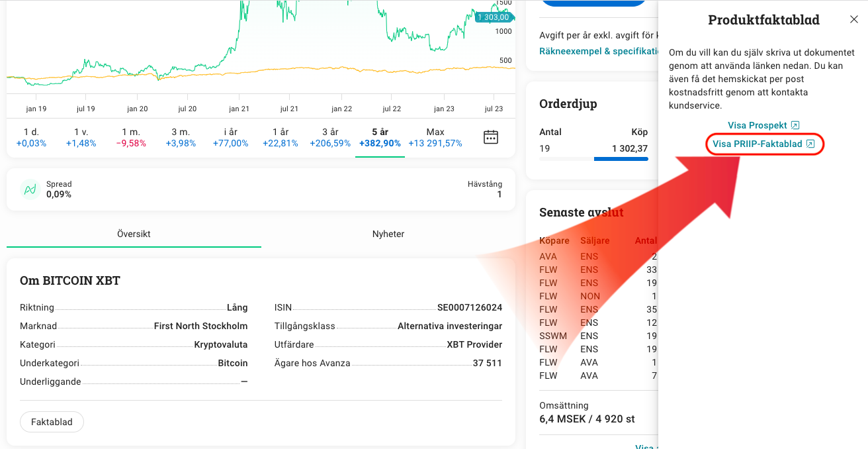This screenshot has height=449, width=868.
Task: Close the Produktfaktablad panel
Action: click(853, 20)
